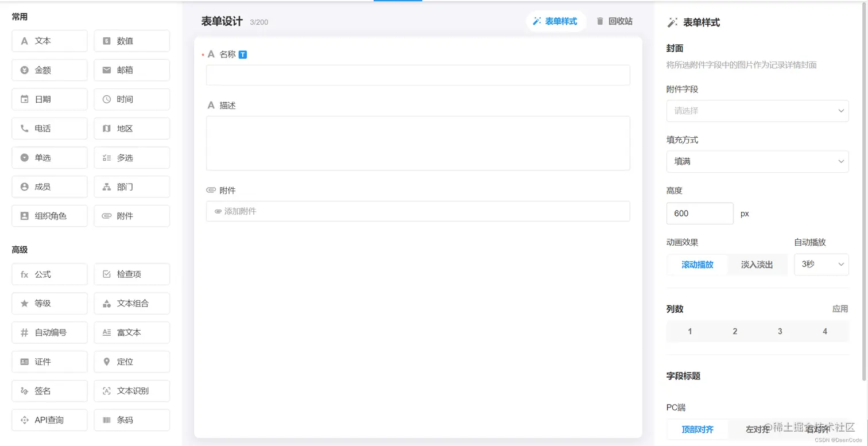Add a 定位 (location) field

[x=131, y=362]
